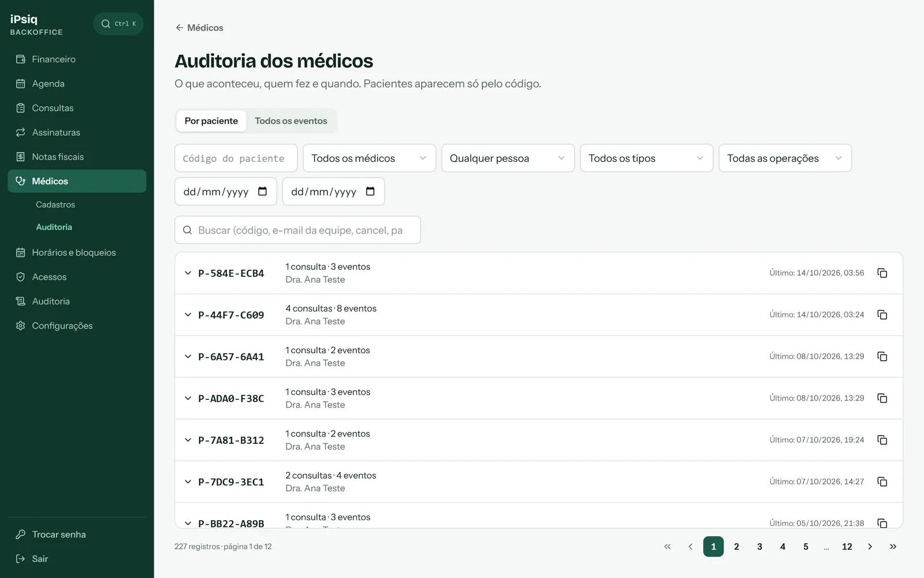The height and width of the screenshot is (578, 924).
Task: Go back via the Médicos link
Action: tap(199, 28)
